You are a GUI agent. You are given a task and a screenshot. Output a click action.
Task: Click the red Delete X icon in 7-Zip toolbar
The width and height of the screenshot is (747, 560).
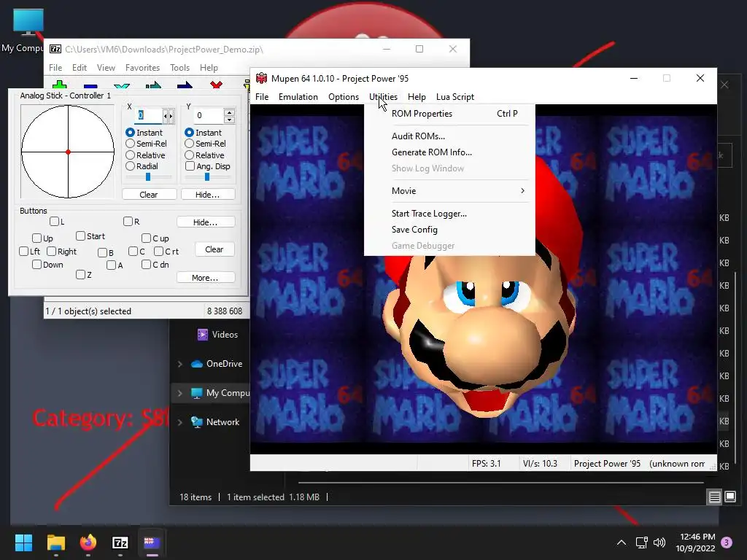point(216,85)
